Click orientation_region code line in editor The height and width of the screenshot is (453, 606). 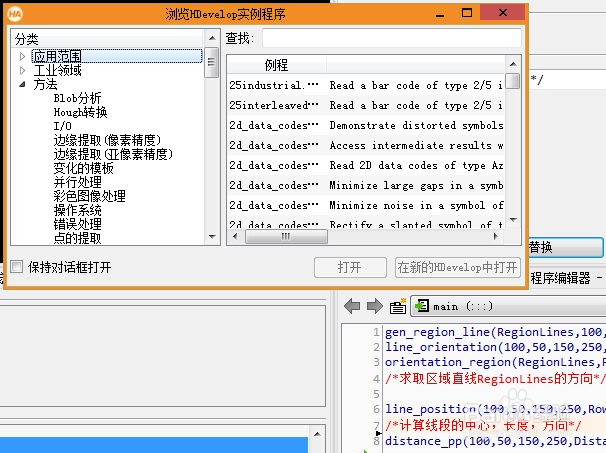pyautogui.click(x=494, y=362)
